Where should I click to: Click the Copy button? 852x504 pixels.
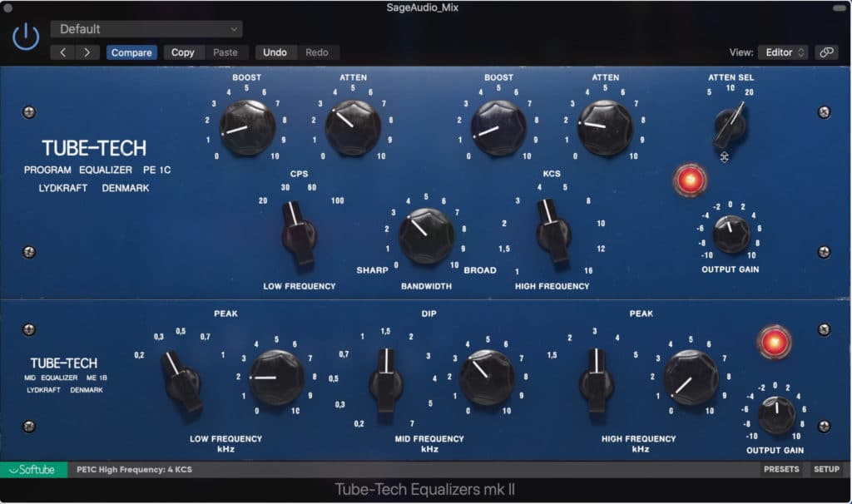pos(182,52)
